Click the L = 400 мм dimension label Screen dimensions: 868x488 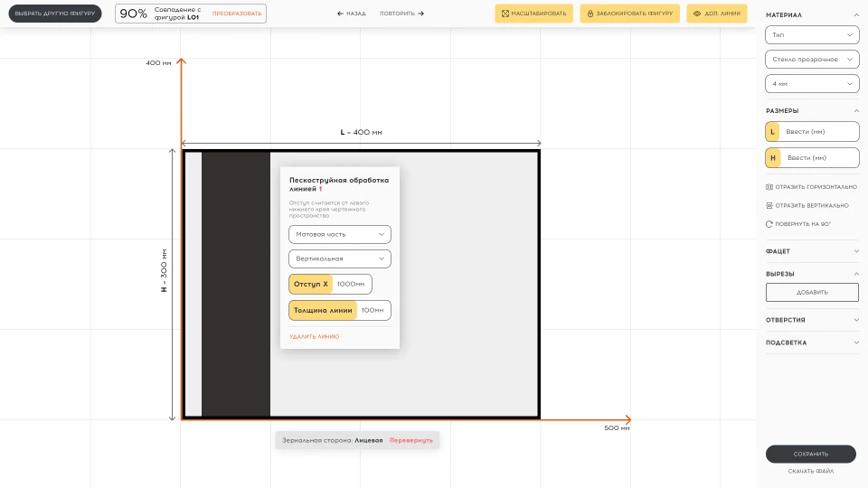point(361,132)
